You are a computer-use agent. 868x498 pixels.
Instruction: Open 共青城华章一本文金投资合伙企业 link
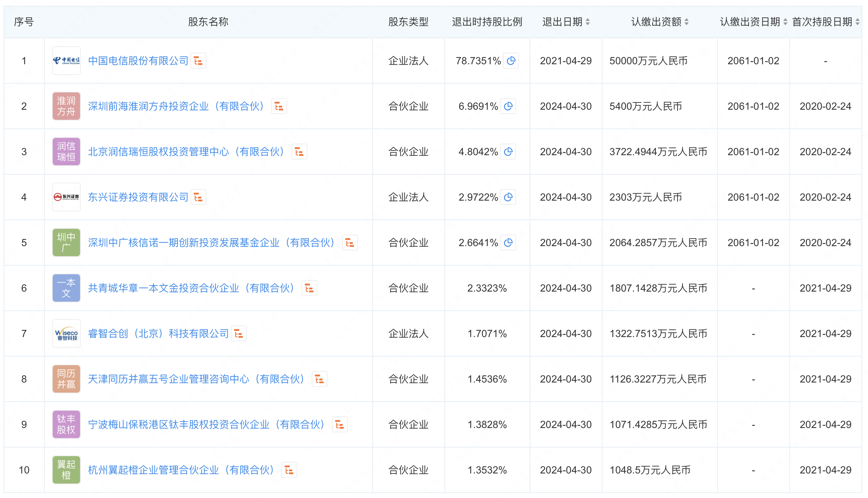[192, 288]
